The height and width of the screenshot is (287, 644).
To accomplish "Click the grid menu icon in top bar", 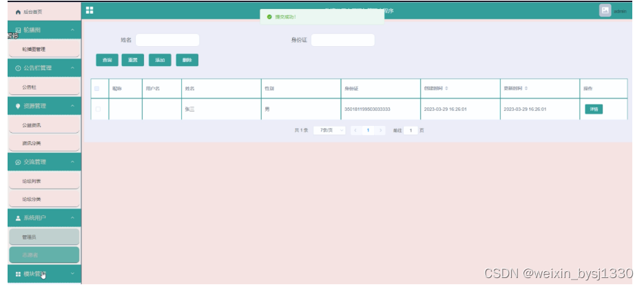I will 90,10.
